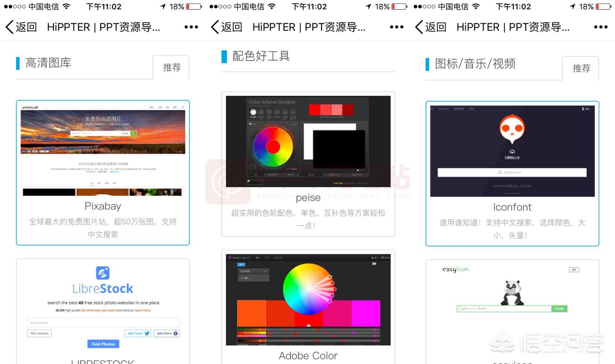Click the color wheel in Adobe Color preview
Image resolution: width=615 pixels, height=364 pixels.
pos(308,289)
